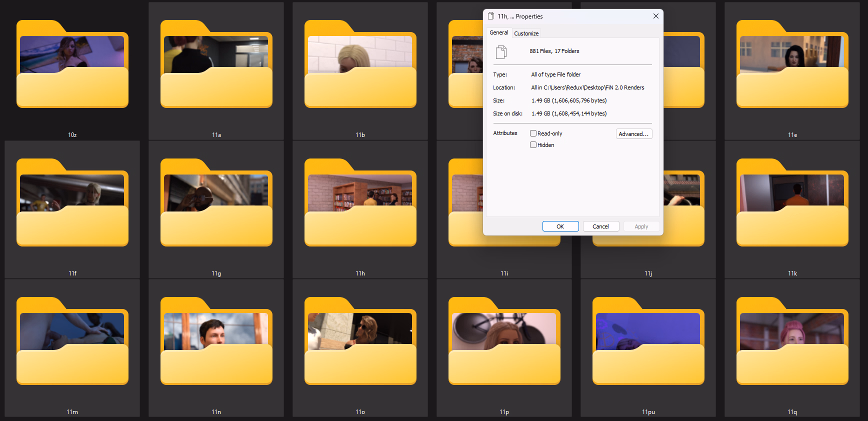Screen dimensions: 868x421
Task: Select the 11m folder thumbnail
Action: [x=72, y=341]
